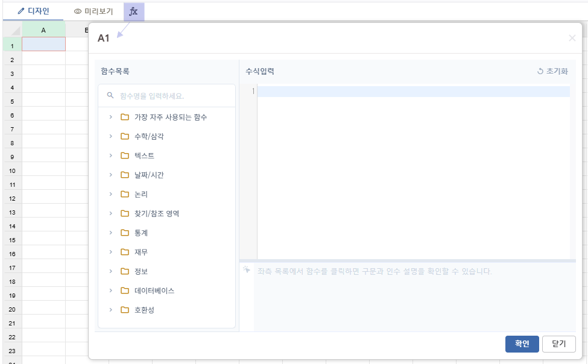Select the 수학/삼각 label
588x364 pixels.
[x=149, y=136]
